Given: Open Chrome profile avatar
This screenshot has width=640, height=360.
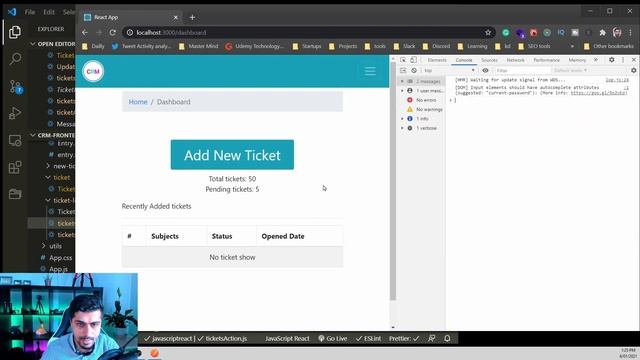Looking at the screenshot, I should pos(617,33).
